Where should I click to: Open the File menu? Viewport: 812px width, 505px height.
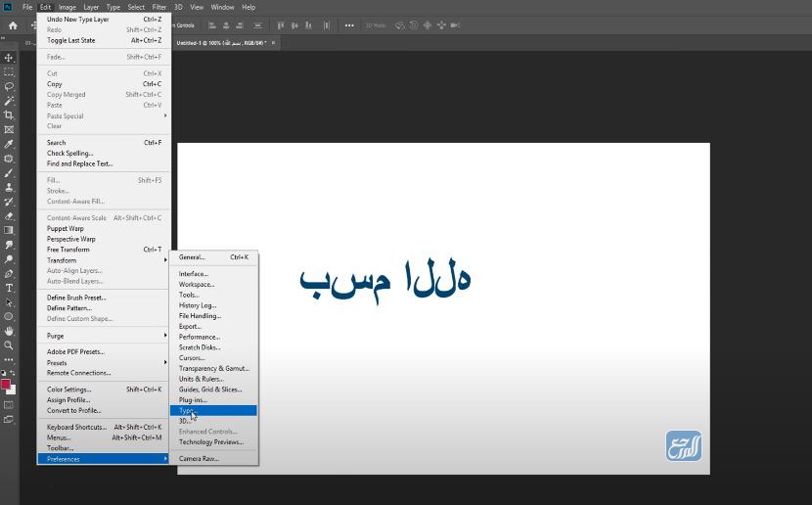(x=27, y=7)
